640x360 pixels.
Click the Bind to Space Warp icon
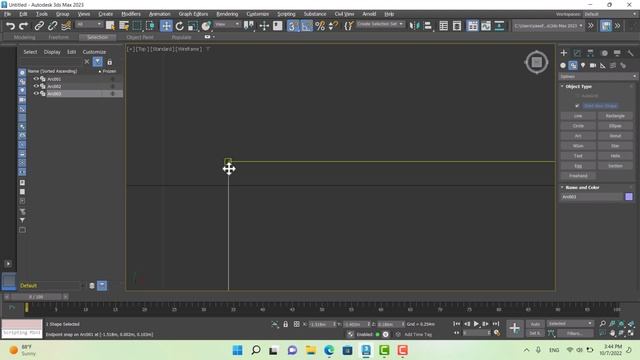pyautogui.click(x=66, y=26)
